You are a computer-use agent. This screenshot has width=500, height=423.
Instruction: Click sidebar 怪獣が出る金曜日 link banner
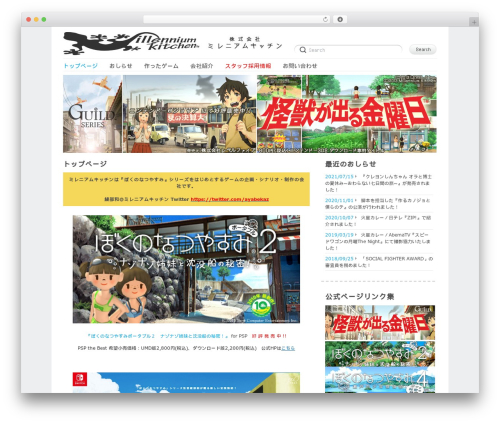tap(380, 322)
